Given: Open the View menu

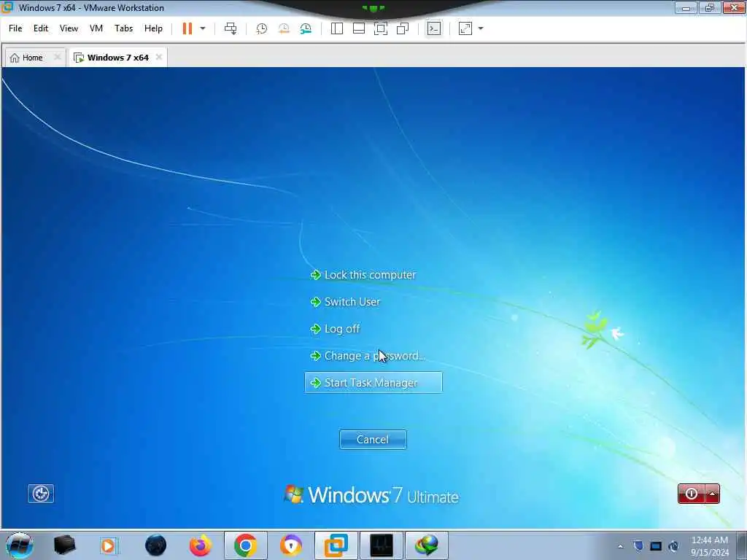Looking at the screenshot, I should pyautogui.click(x=69, y=28).
